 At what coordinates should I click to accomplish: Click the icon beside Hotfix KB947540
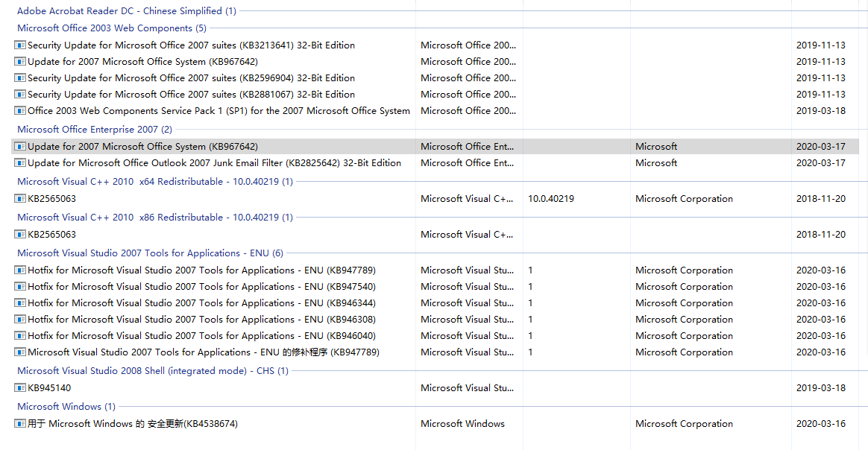click(20, 286)
